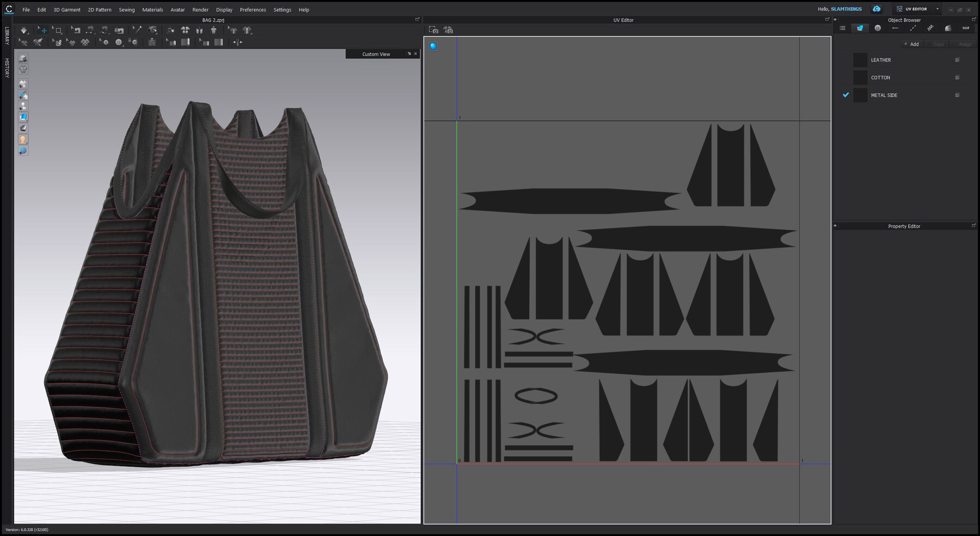This screenshot has width=980, height=536.
Task: Click the Add fabric button
Action: click(911, 44)
